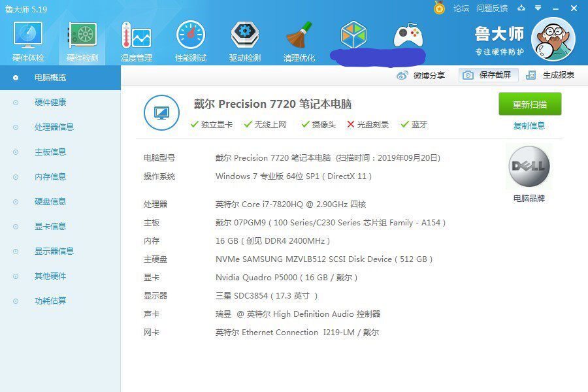Click the colorful cube icon in toolbar
588x392 pixels.
pyautogui.click(x=353, y=35)
